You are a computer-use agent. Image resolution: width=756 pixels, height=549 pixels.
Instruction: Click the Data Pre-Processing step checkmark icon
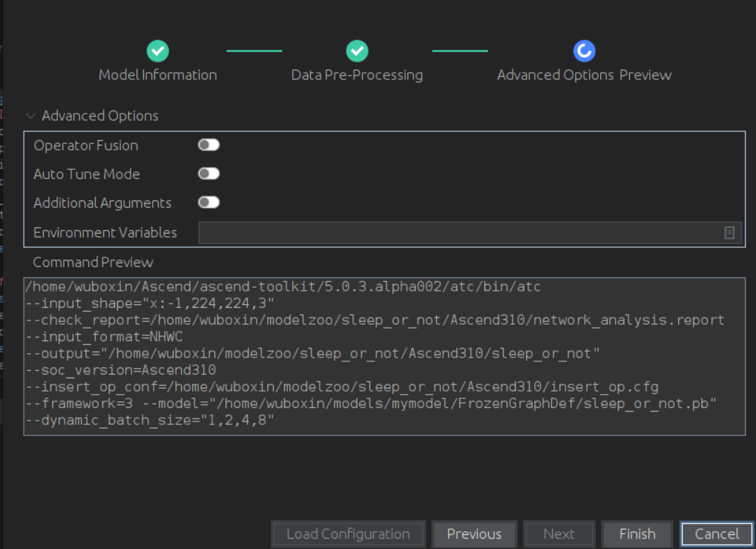tap(357, 50)
